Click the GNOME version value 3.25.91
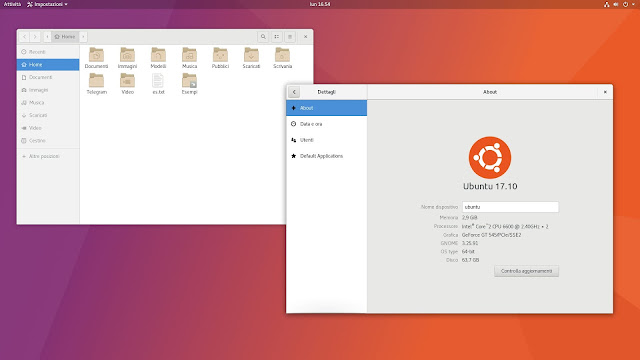 pos(470,243)
